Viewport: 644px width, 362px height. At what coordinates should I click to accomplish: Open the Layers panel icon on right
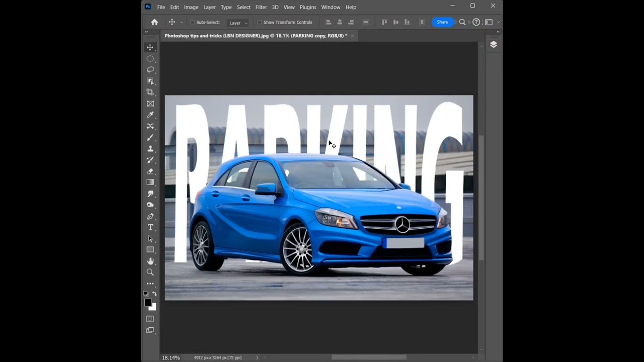494,44
